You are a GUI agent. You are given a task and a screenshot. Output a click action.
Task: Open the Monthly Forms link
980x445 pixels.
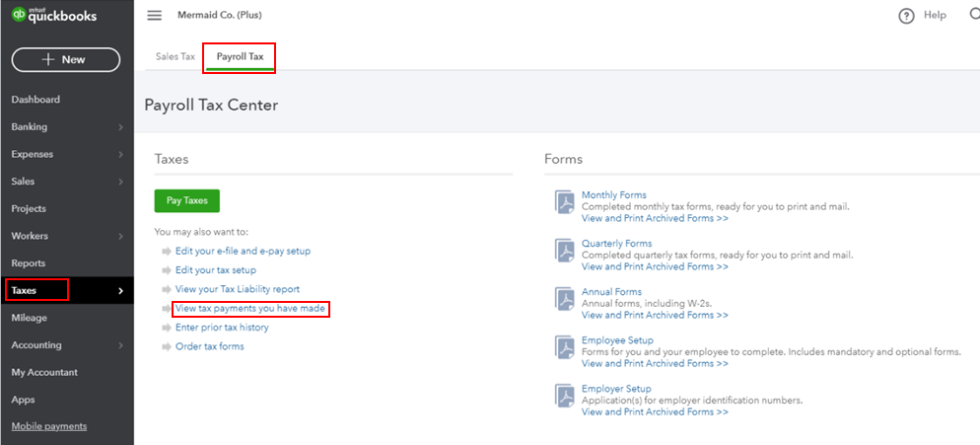pos(614,195)
